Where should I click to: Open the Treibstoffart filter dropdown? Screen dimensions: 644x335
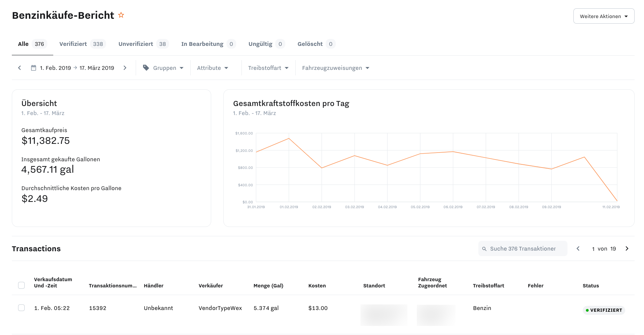pos(268,68)
